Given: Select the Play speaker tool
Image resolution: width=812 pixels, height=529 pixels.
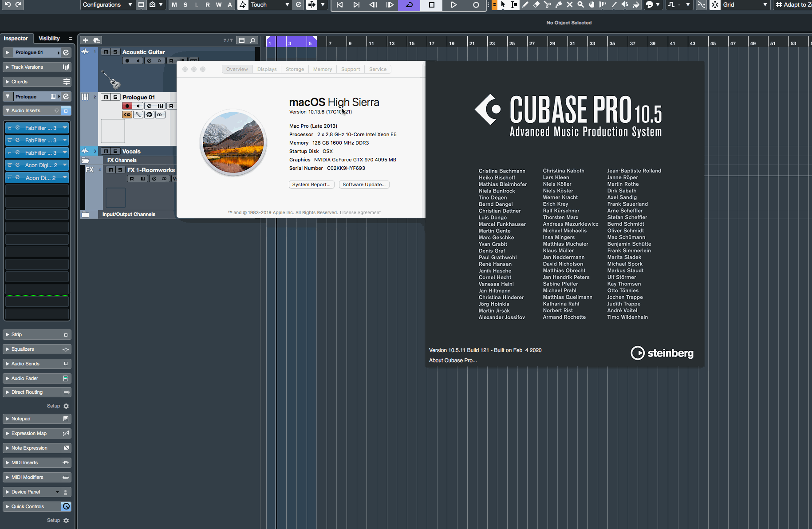Looking at the screenshot, I should pyautogui.click(x=625, y=4).
